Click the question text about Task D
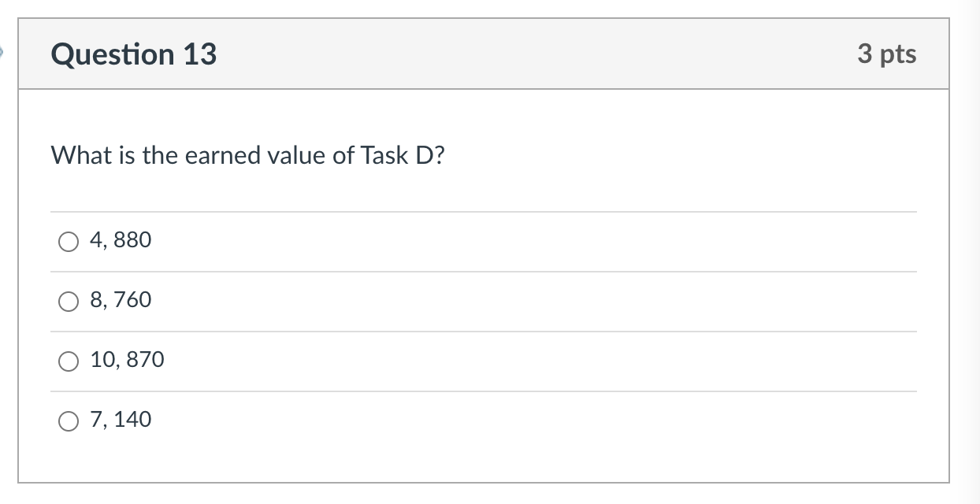Viewport: 980px width, 504px height. tap(247, 155)
